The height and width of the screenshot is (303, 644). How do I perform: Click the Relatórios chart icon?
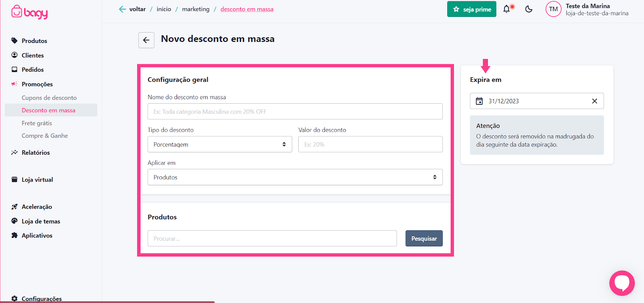pyautogui.click(x=14, y=152)
